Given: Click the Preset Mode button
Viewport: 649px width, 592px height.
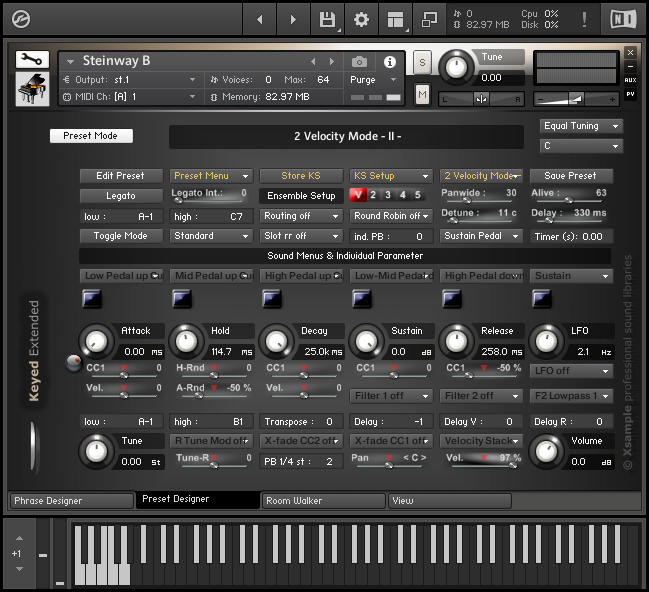Looking at the screenshot, I should tap(91, 136).
